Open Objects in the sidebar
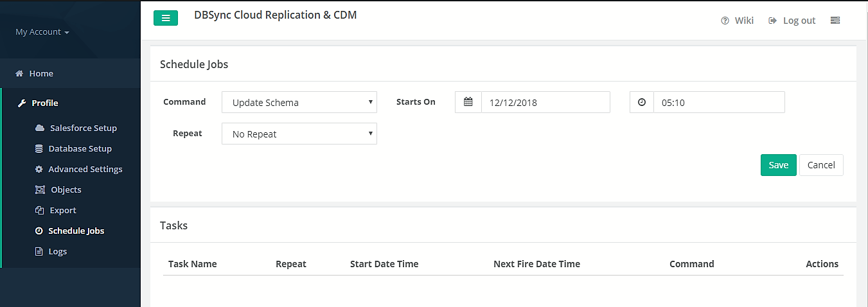 [66, 189]
